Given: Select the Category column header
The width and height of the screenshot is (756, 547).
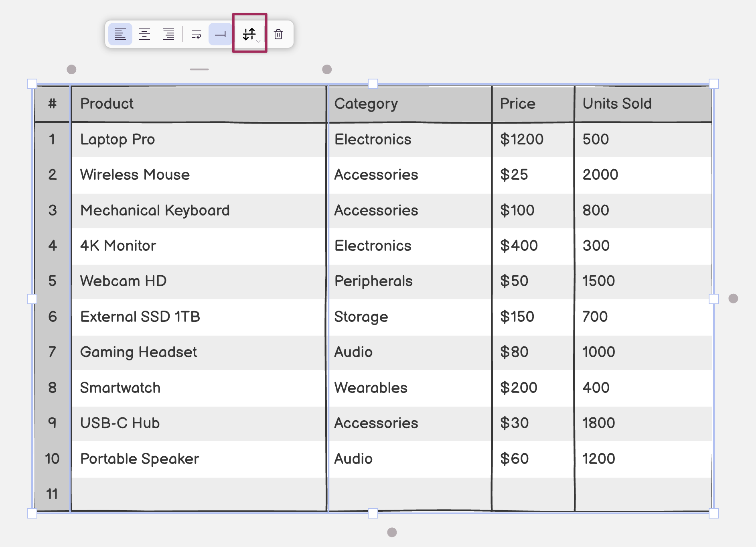Looking at the screenshot, I should (409, 104).
